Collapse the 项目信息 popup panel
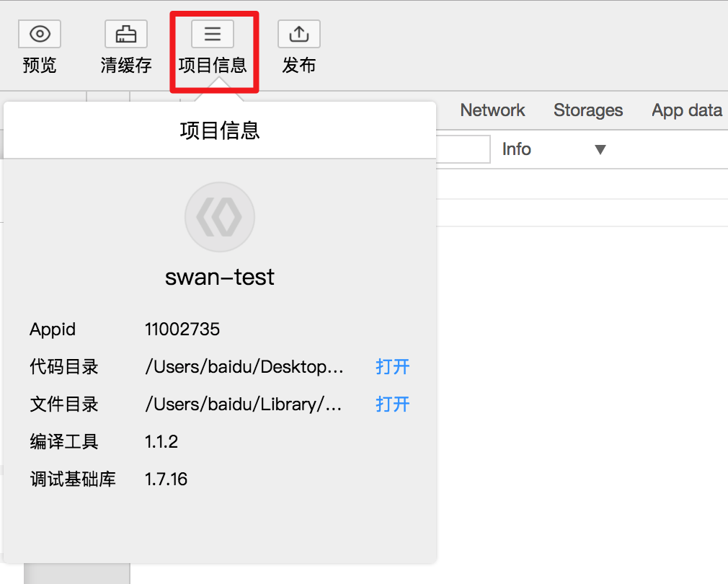 click(219, 130)
